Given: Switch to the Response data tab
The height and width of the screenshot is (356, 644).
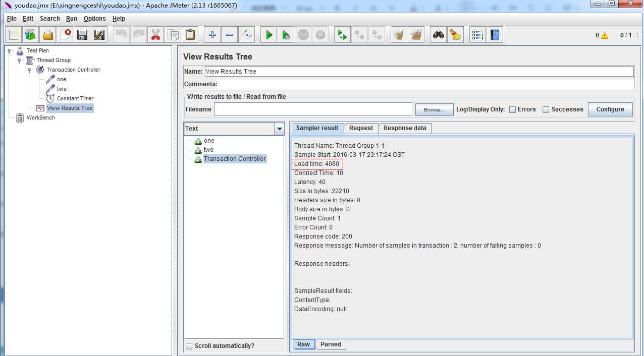Looking at the screenshot, I should [x=405, y=128].
